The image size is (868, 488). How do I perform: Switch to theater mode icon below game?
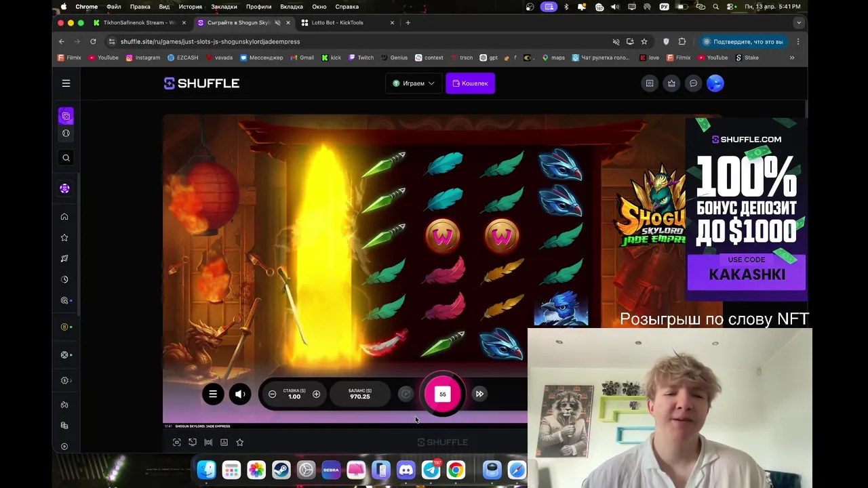click(x=193, y=443)
